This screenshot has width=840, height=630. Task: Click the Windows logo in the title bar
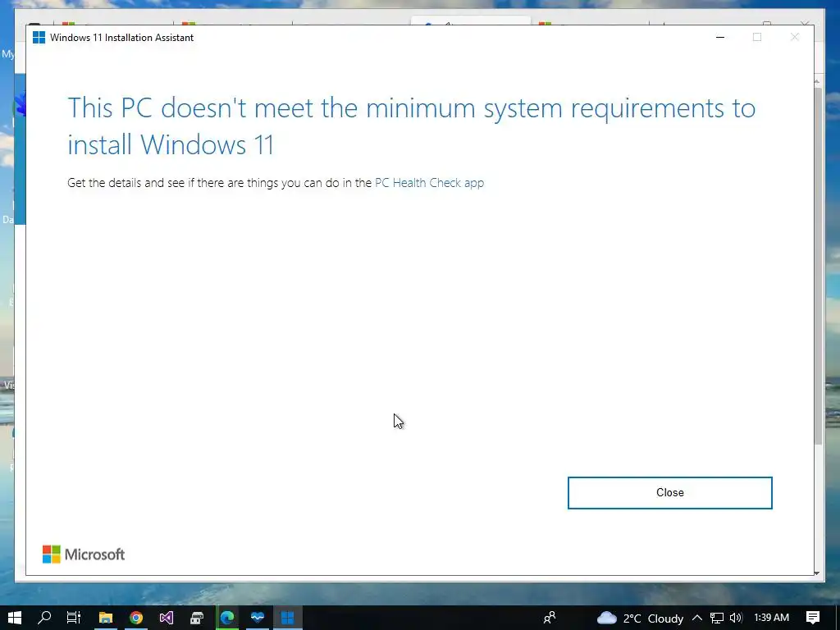[x=39, y=38]
